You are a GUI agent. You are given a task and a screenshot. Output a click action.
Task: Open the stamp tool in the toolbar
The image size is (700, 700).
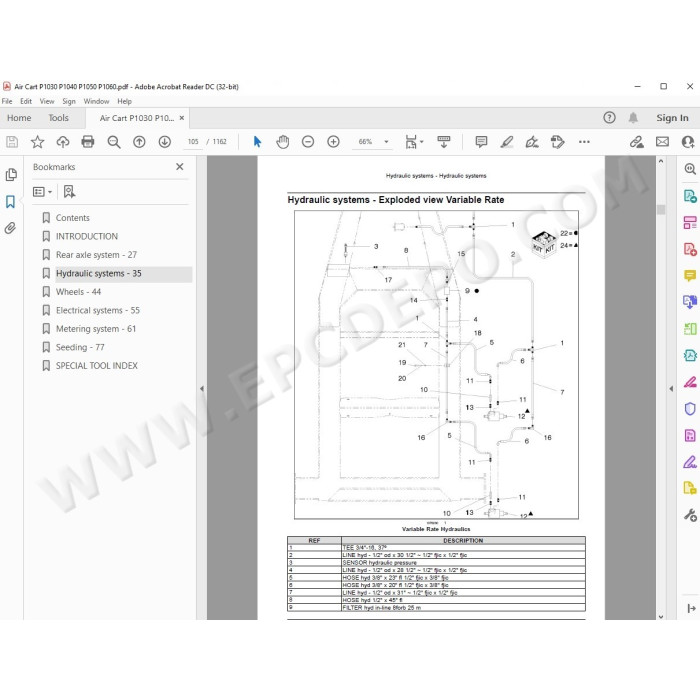[x=558, y=142]
